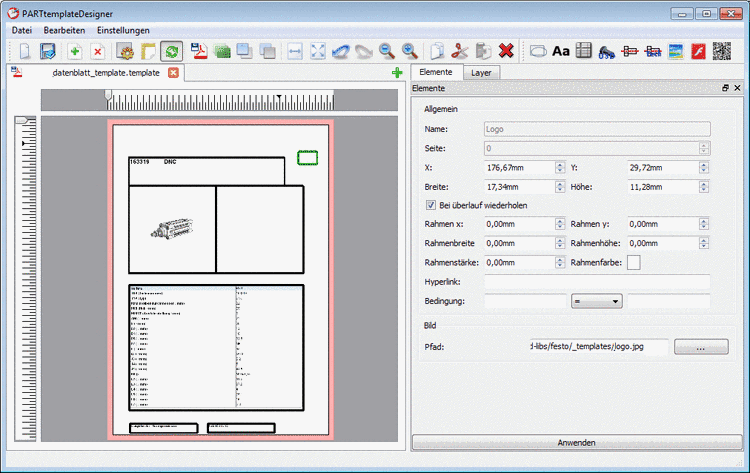Create a new blank template document
This screenshot has width=750, height=473.
pyautogui.click(x=25, y=51)
